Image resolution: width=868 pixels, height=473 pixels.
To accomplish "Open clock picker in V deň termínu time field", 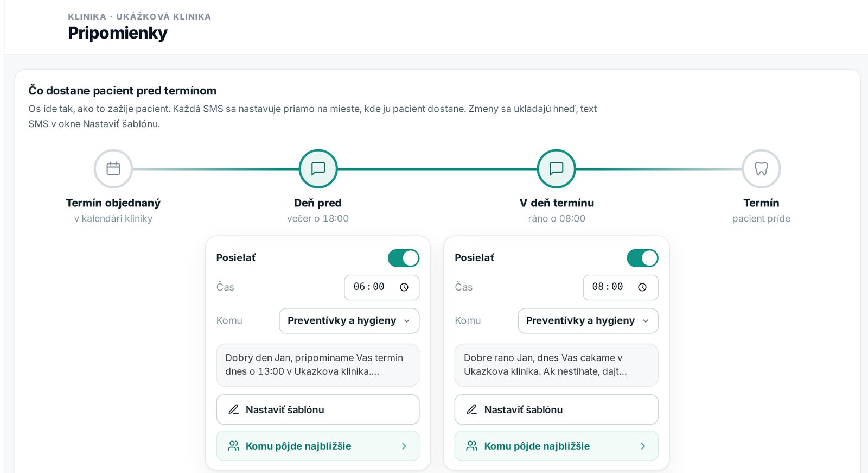I will [642, 287].
